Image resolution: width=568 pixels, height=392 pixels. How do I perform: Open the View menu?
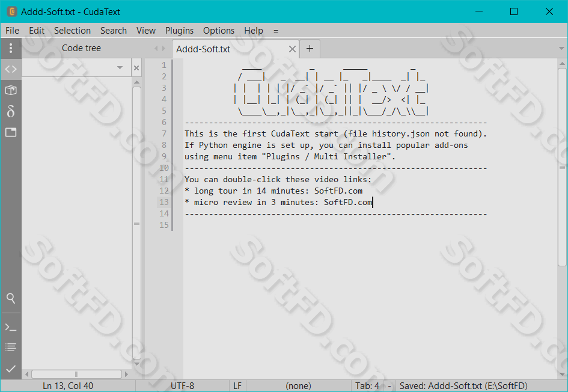pos(146,31)
